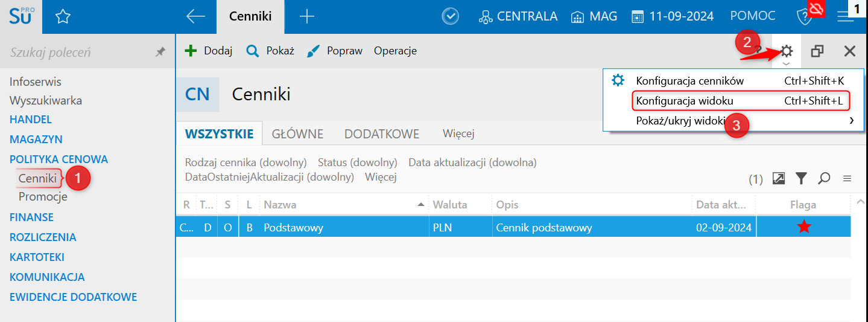Click the checkmark status icon in header
Image resolution: width=868 pixels, height=322 pixels.
tap(450, 17)
